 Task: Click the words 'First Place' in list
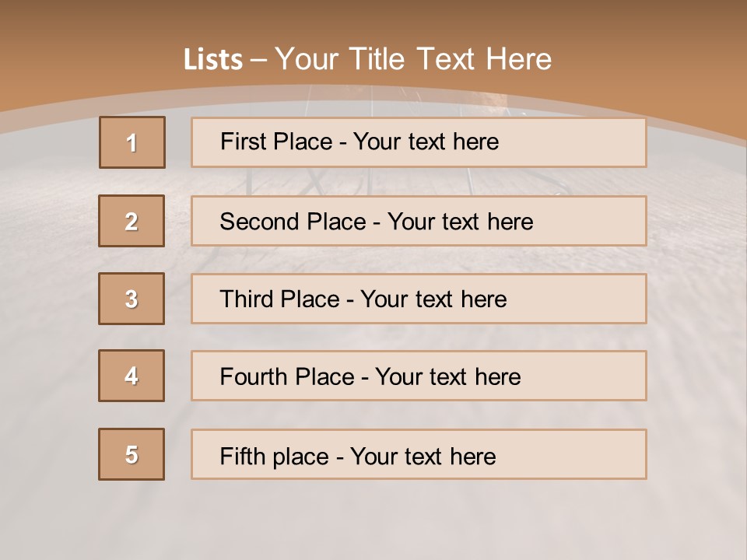pyautogui.click(x=277, y=142)
